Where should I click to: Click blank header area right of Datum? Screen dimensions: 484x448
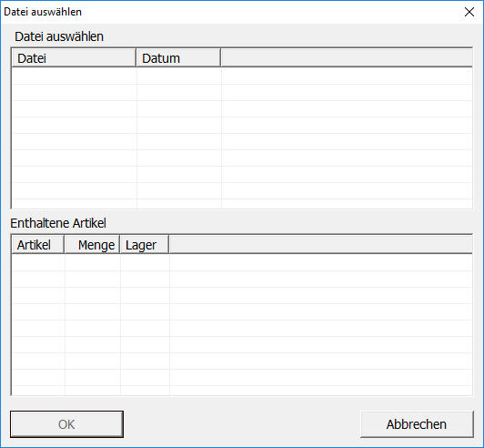pyautogui.click(x=347, y=57)
